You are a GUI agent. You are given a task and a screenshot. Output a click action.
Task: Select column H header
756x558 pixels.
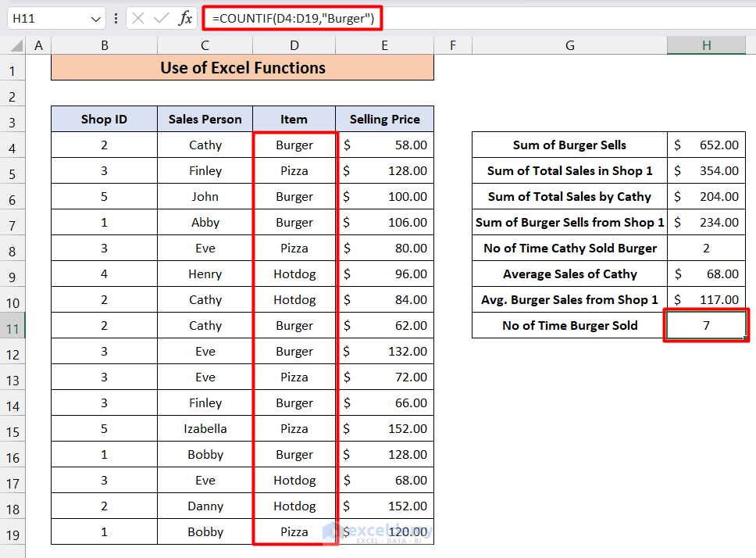(706, 46)
